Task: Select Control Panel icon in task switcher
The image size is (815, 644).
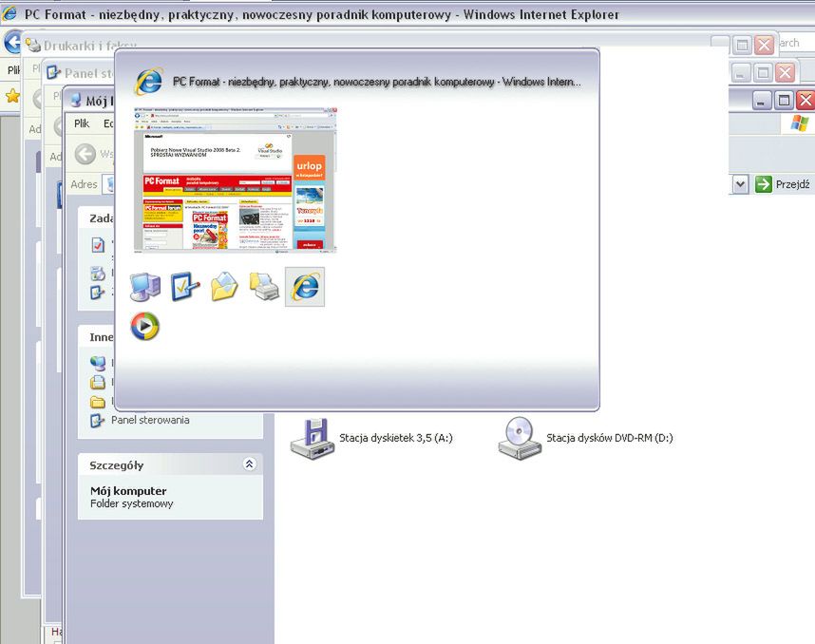Action: tap(185, 287)
